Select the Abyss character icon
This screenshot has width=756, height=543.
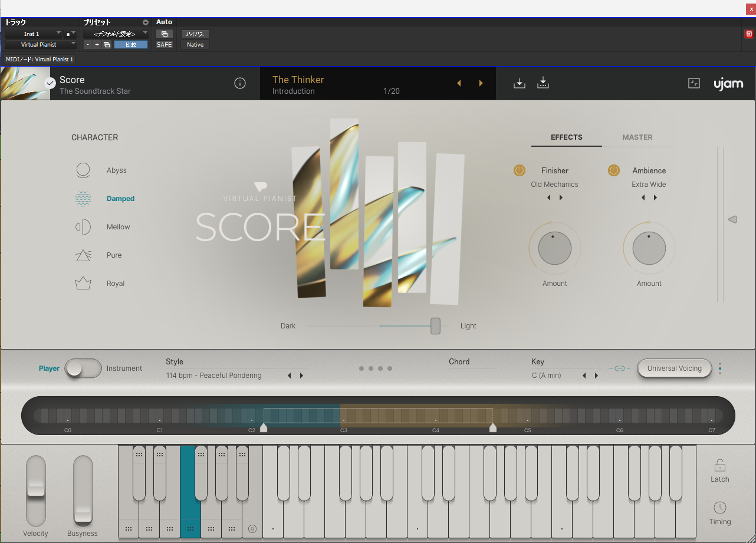(83, 170)
